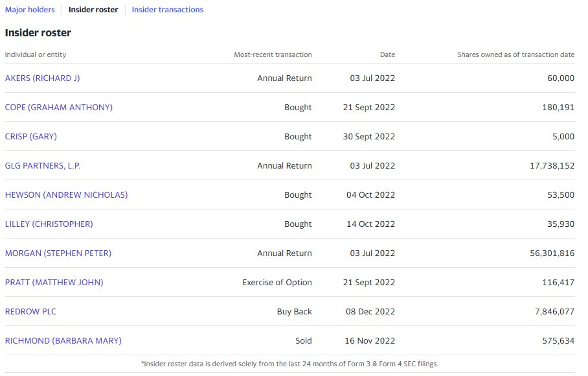Click the 'Date' column header
The height and width of the screenshot is (376, 588).
387,54
